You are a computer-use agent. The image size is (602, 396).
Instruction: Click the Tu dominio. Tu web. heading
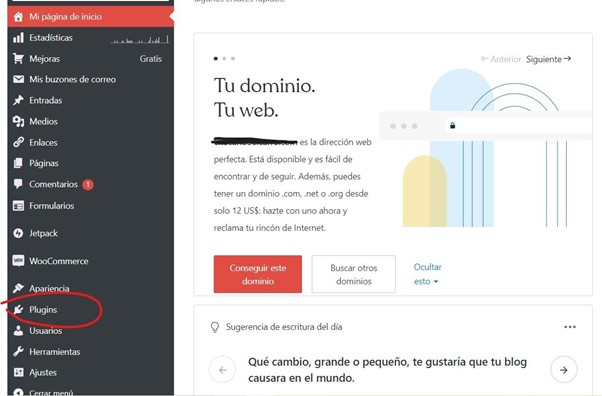pos(265,98)
